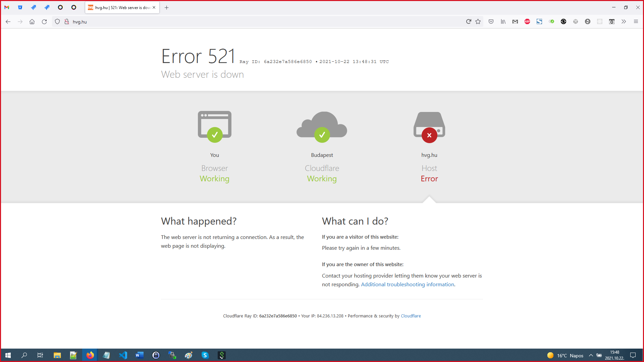Open Cloudflare link in footer
Screen dimensions: 644x362
[x=411, y=316]
